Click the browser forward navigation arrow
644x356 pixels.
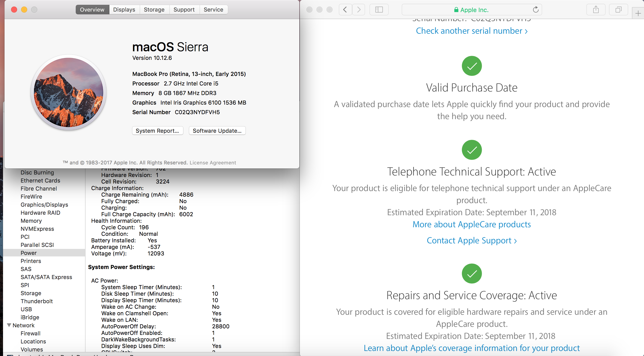(x=359, y=10)
